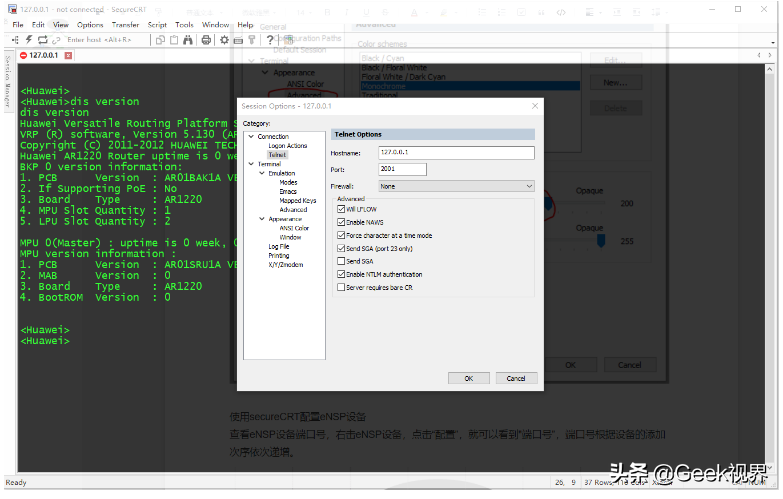The width and height of the screenshot is (783, 499).
Task: Open Session Options via gear icon
Action: [225, 40]
